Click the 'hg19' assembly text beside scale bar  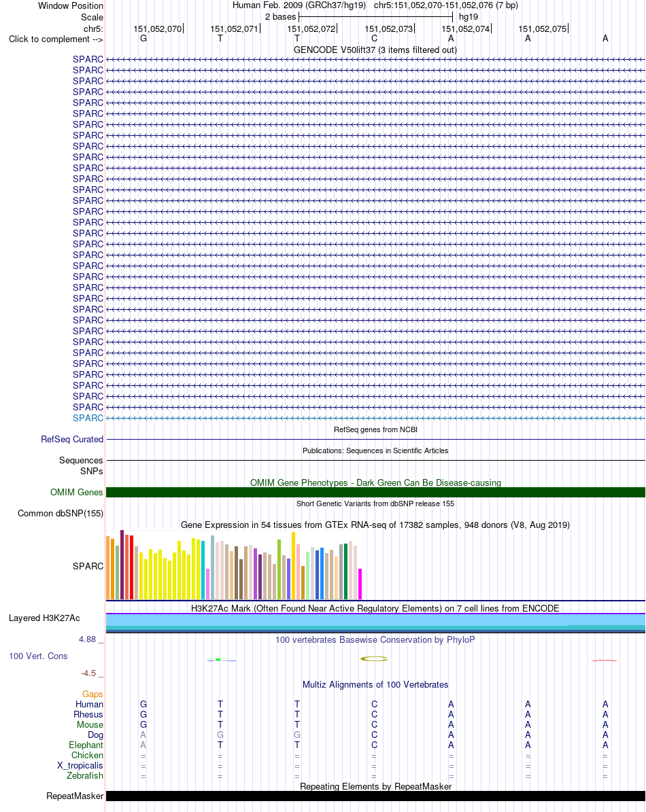tap(469, 17)
